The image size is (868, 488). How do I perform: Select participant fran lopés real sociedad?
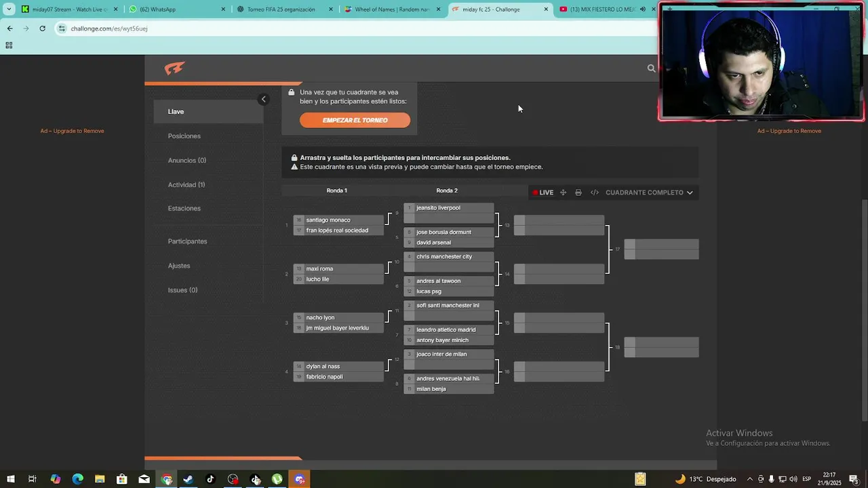(x=338, y=230)
